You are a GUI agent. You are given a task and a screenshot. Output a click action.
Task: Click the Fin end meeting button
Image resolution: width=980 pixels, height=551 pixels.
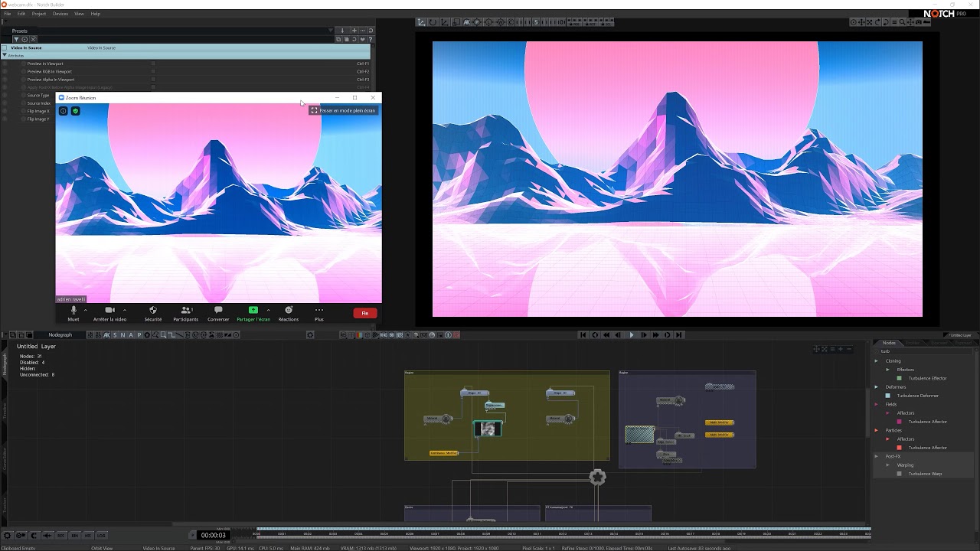(365, 313)
